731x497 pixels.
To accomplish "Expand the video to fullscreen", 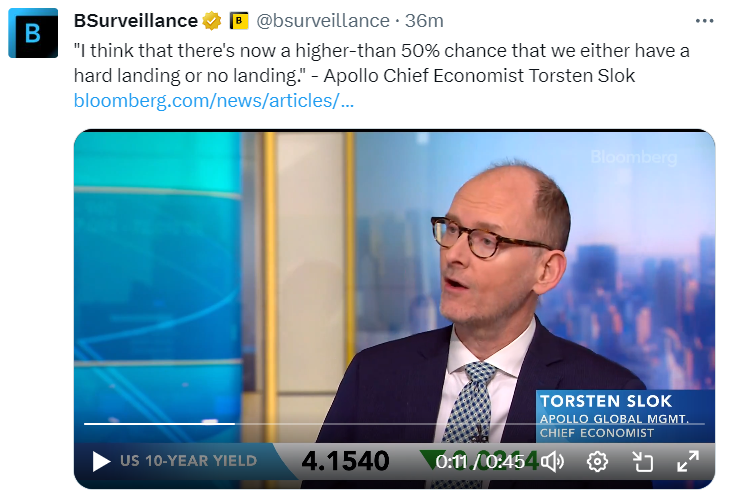I will click(688, 461).
